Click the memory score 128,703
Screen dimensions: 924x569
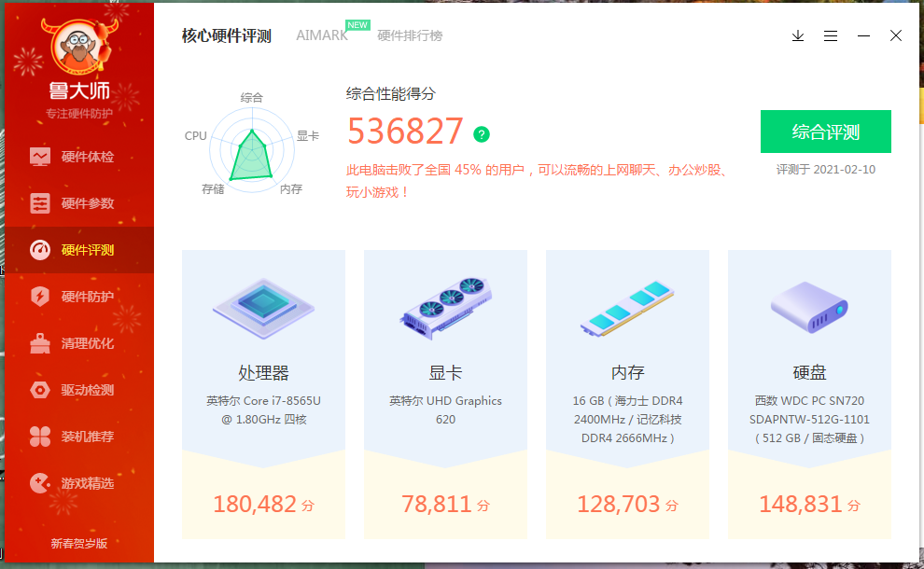pyautogui.click(x=618, y=505)
